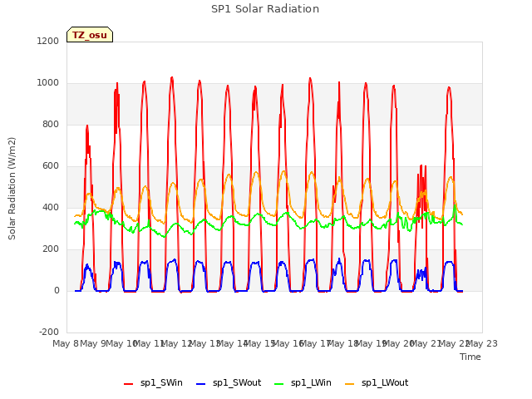Click the 1000 y-axis tick label
The image size is (532, 399).
pos(48,83)
